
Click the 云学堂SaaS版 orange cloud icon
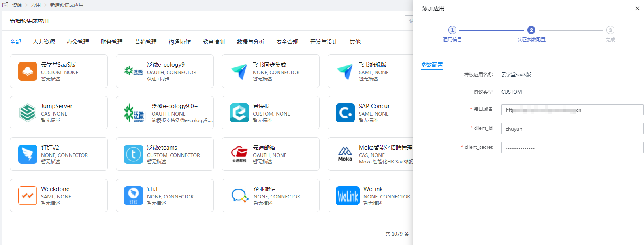(x=28, y=71)
